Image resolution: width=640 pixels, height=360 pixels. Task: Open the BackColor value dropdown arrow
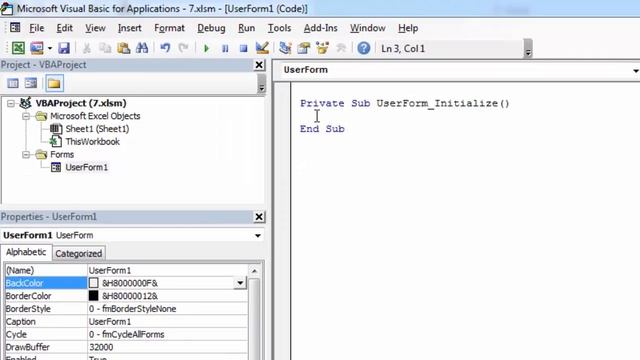[240, 283]
